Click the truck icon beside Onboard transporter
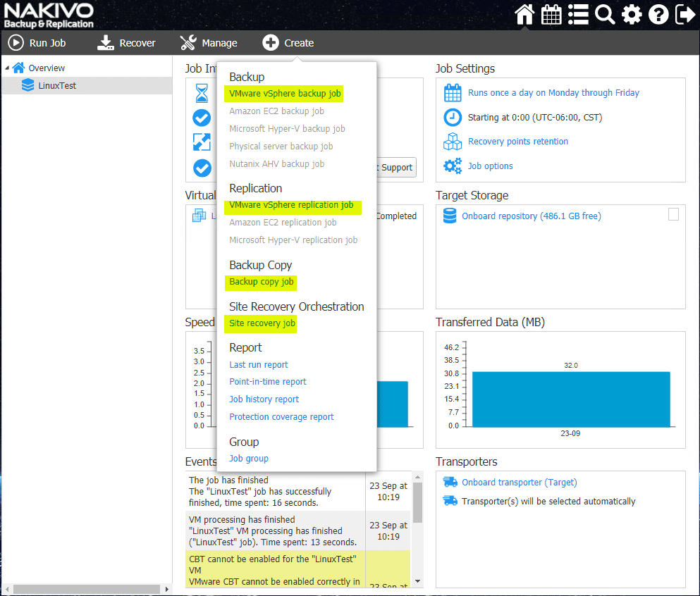 [x=450, y=482]
